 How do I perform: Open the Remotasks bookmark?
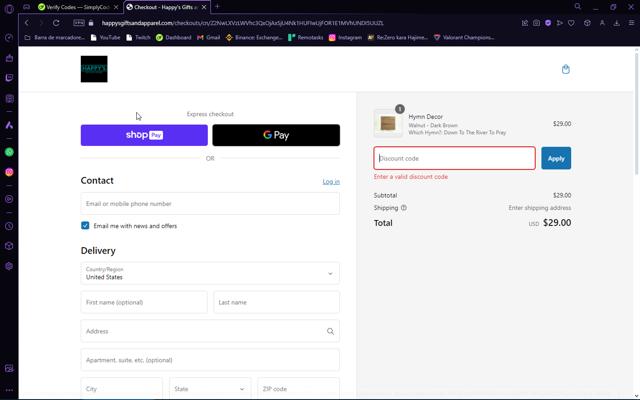(306, 38)
